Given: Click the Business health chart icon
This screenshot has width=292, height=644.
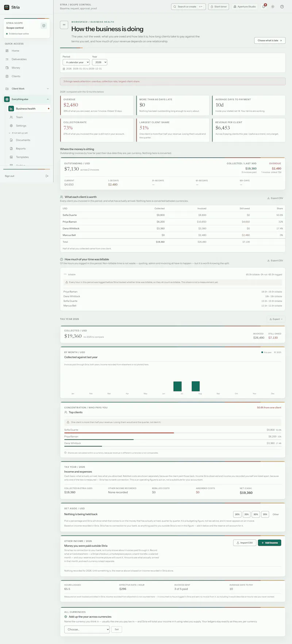Looking at the screenshot, I should [x=11, y=109].
